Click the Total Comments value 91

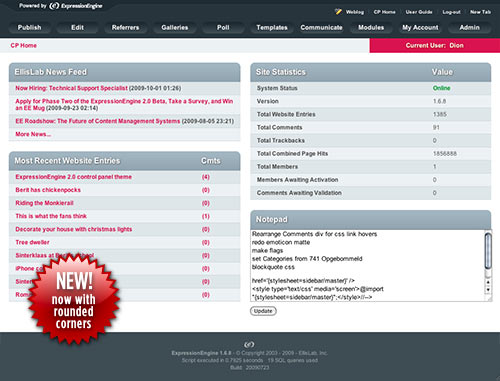436,127
